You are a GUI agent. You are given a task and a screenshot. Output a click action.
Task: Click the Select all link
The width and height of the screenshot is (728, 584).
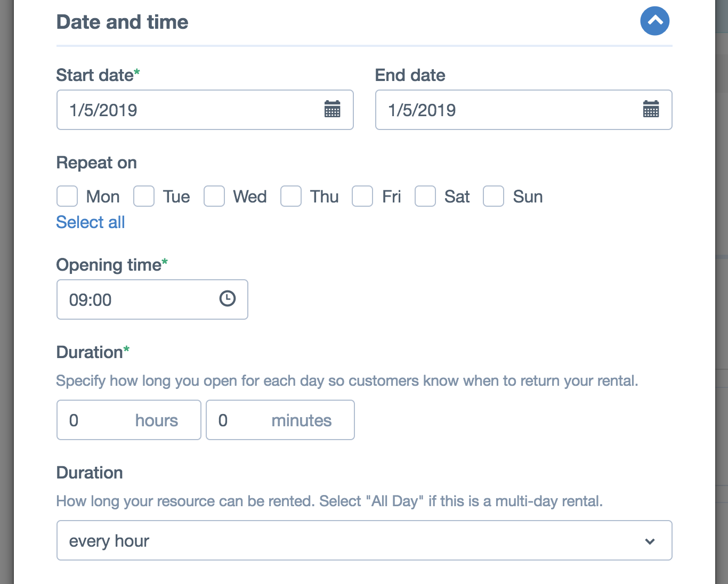[x=91, y=222]
